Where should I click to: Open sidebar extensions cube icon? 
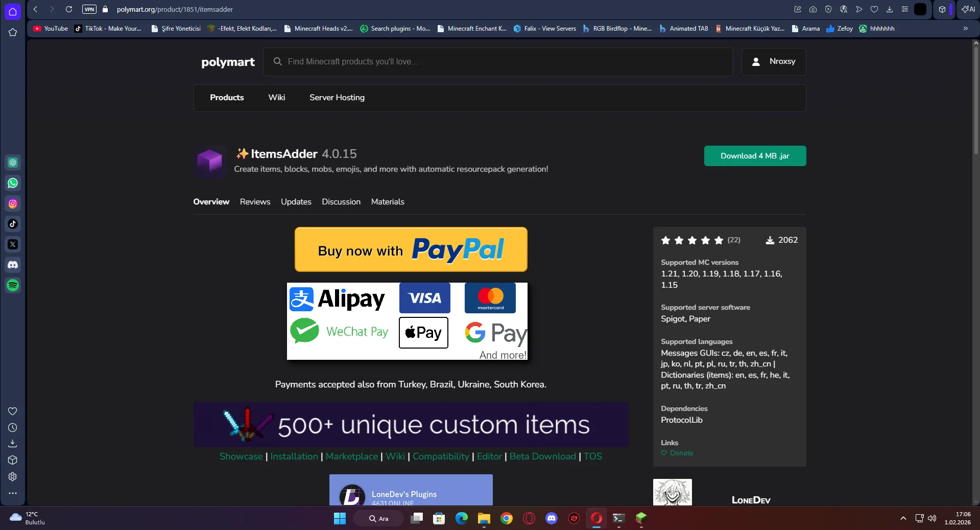tap(13, 460)
